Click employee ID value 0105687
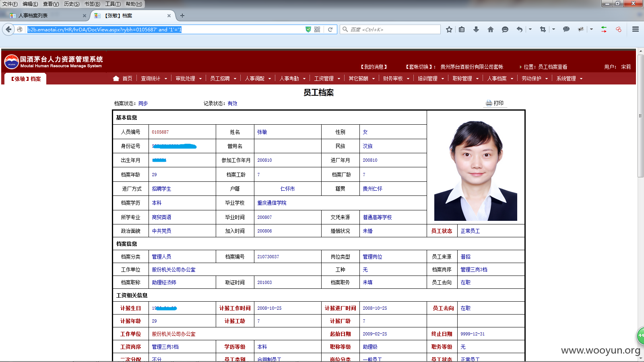 coord(160,132)
